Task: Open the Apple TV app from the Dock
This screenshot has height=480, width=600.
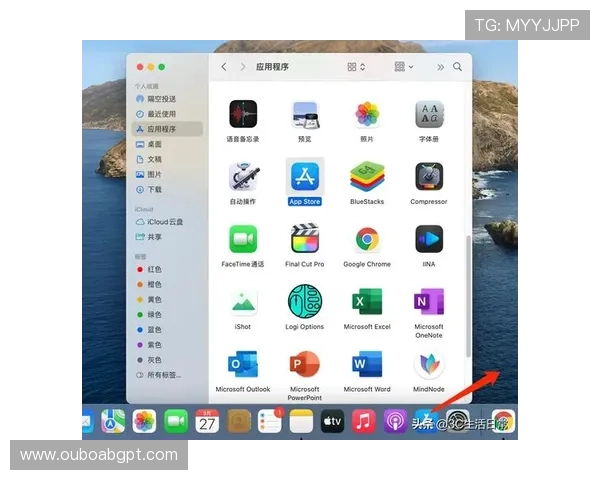Action: click(332, 422)
